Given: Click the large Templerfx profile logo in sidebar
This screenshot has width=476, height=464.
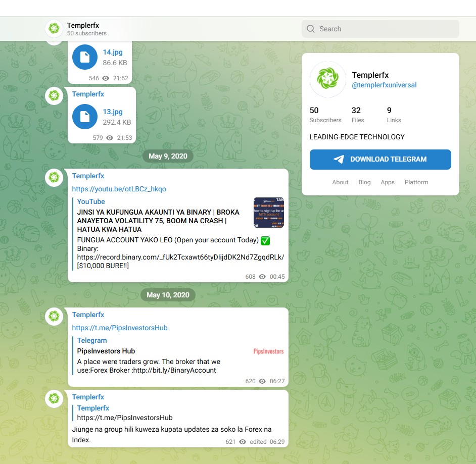Looking at the screenshot, I should [x=327, y=79].
